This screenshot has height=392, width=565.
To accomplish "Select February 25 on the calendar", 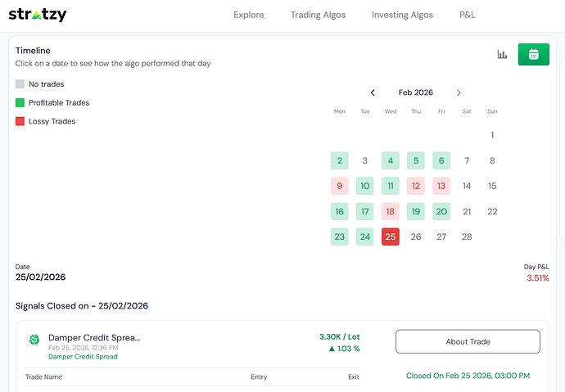I will click(391, 237).
